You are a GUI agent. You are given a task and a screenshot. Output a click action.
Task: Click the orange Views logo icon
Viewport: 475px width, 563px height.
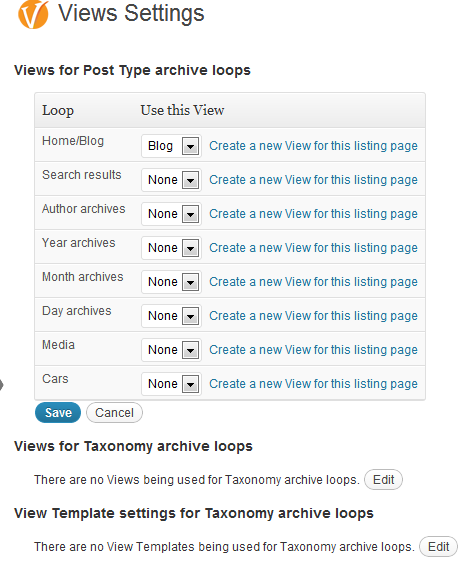pyautogui.click(x=33, y=14)
